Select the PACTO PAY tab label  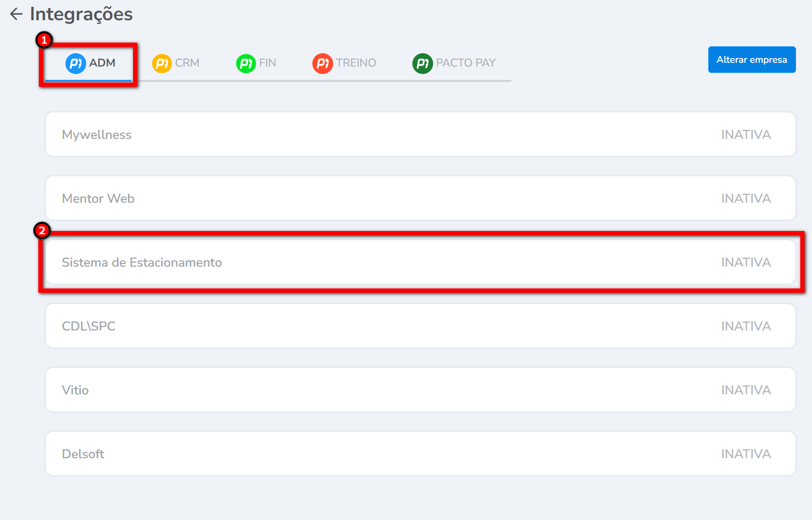click(466, 63)
